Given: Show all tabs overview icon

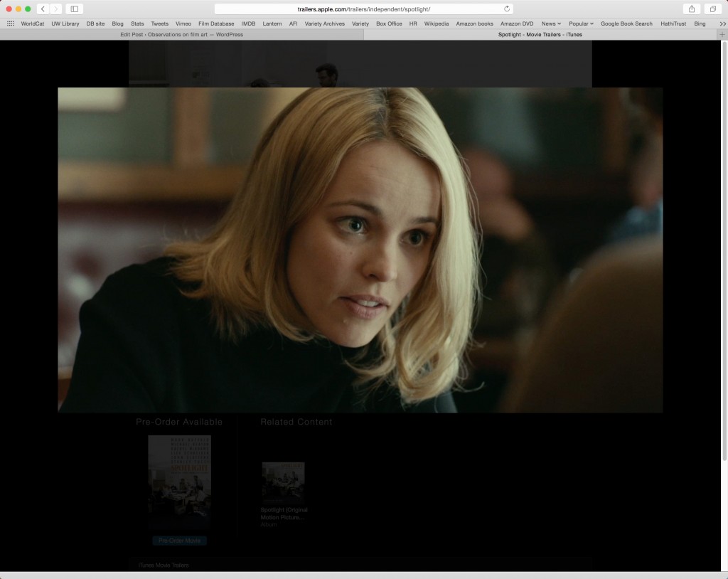Looking at the screenshot, I should pos(712,9).
